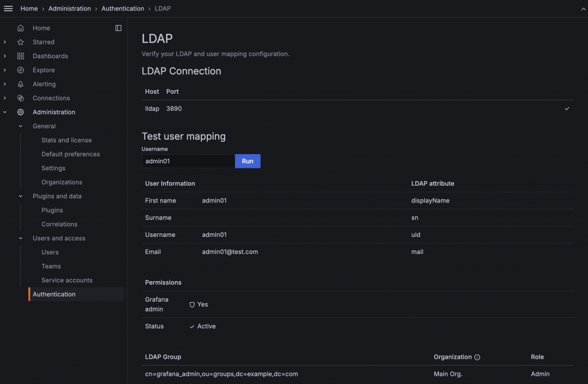
Task: Click the Username input field
Action: coord(188,161)
